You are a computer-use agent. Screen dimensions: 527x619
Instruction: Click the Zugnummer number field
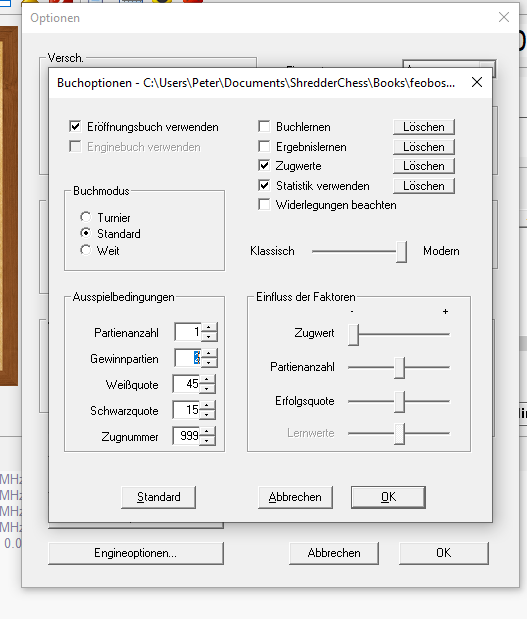coord(186,436)
